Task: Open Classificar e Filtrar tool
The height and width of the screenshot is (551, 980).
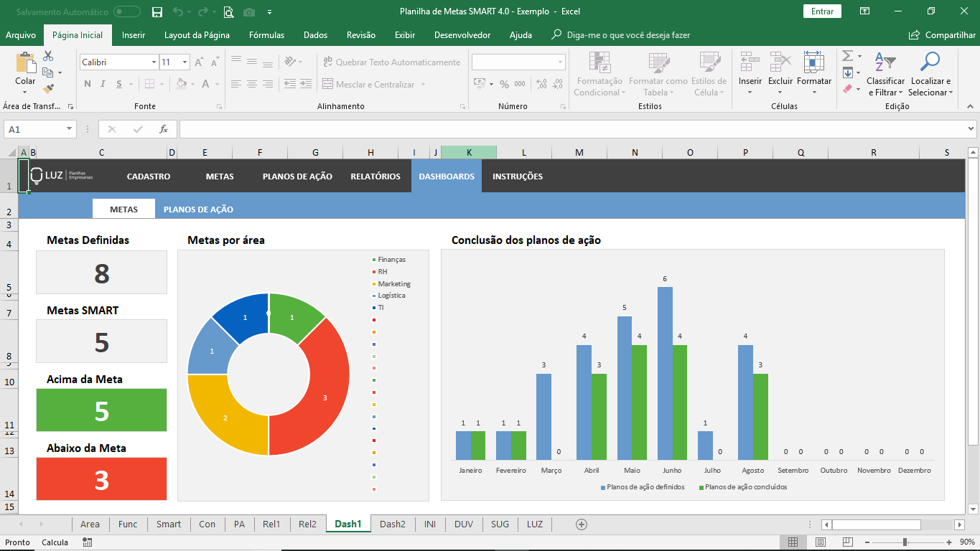Action: coord(885,63)
